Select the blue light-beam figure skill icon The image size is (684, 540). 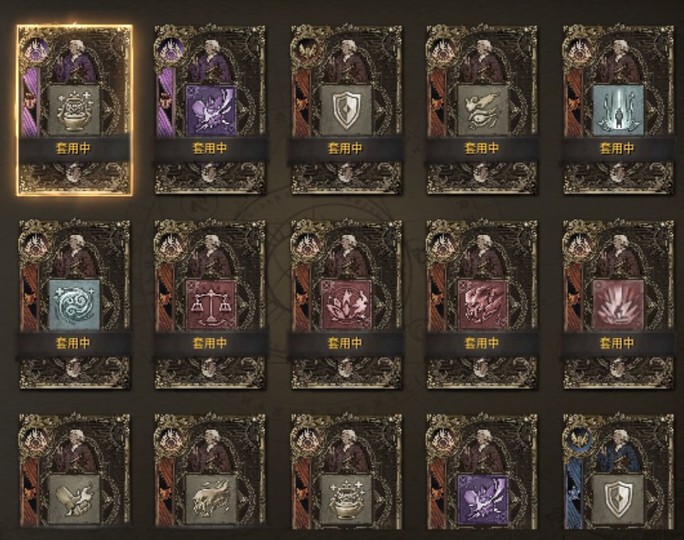pyautogui.click(x=619, y=110)
